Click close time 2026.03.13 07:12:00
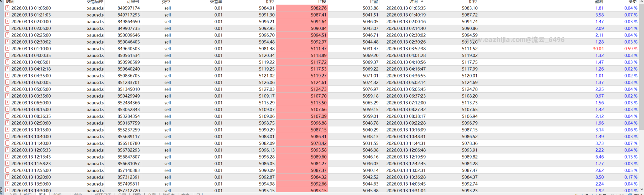Image resolution: width=644 pixels, height=195 pixels. 406,103
